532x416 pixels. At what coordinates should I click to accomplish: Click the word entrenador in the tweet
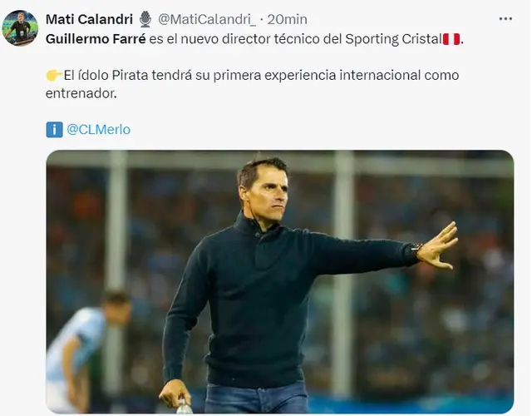click(x=81, y=94)
